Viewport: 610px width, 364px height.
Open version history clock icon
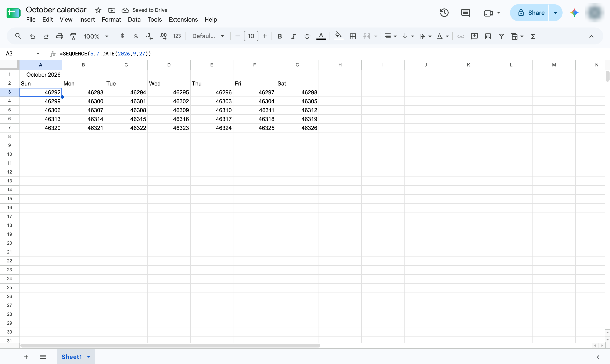(x=444, y=13)
